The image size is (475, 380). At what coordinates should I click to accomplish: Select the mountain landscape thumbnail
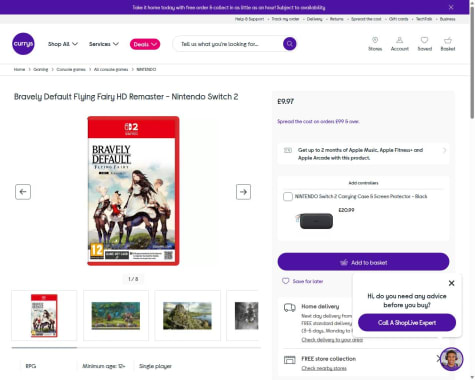(187, 316)
